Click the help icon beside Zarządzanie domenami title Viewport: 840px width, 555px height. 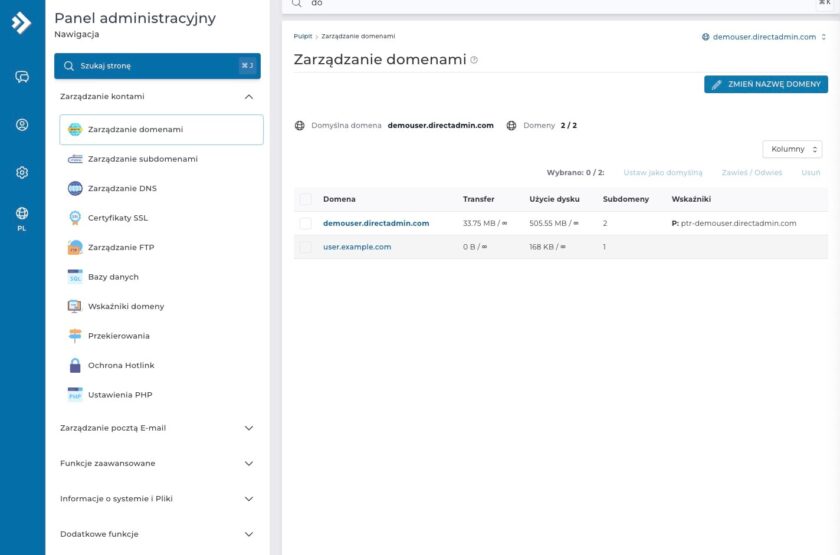pyautogui.click(x=474, y=60)
